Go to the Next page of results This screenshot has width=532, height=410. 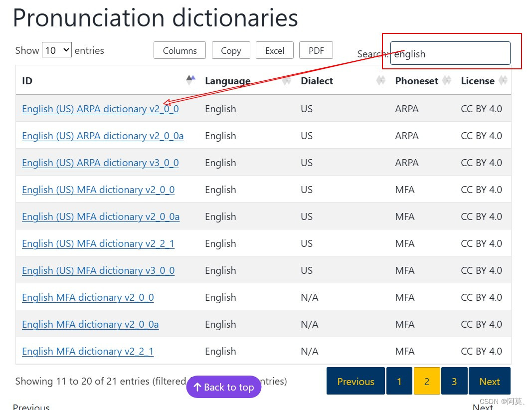click(x=490, y=381)
